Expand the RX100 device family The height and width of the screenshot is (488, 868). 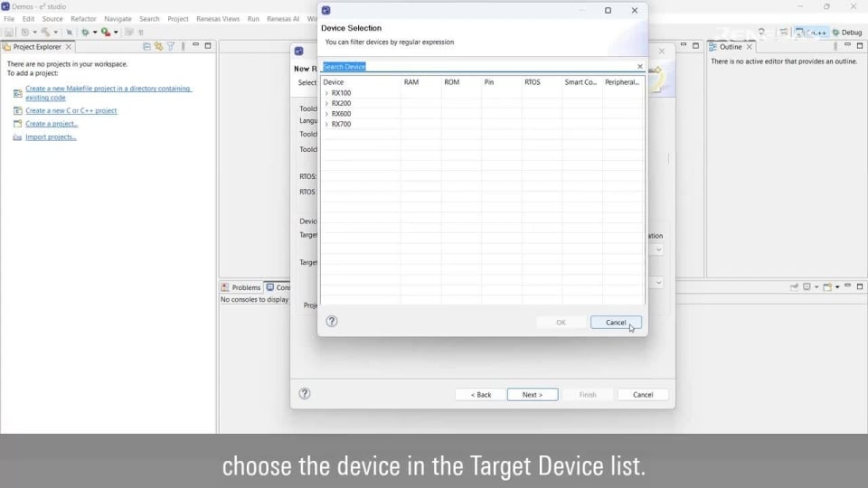[326, 93]
